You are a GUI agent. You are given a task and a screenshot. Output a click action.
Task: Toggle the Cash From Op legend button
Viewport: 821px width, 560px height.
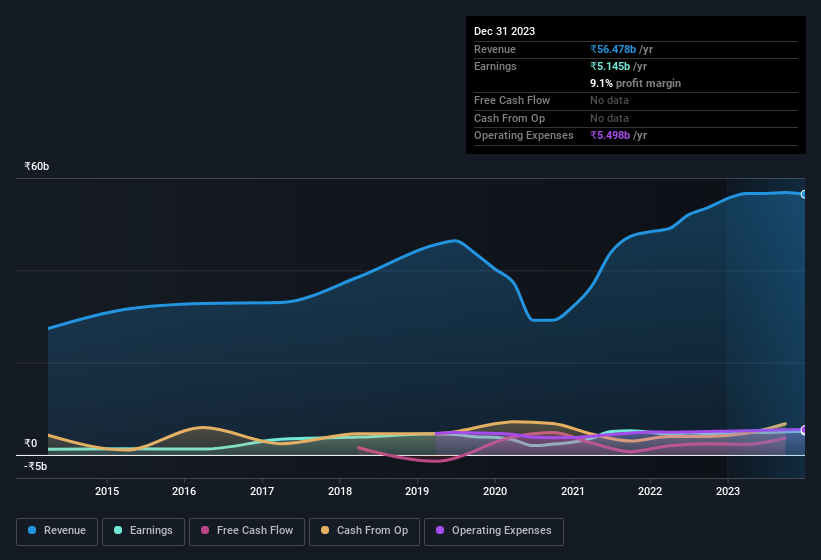click(x=364, y=531)
